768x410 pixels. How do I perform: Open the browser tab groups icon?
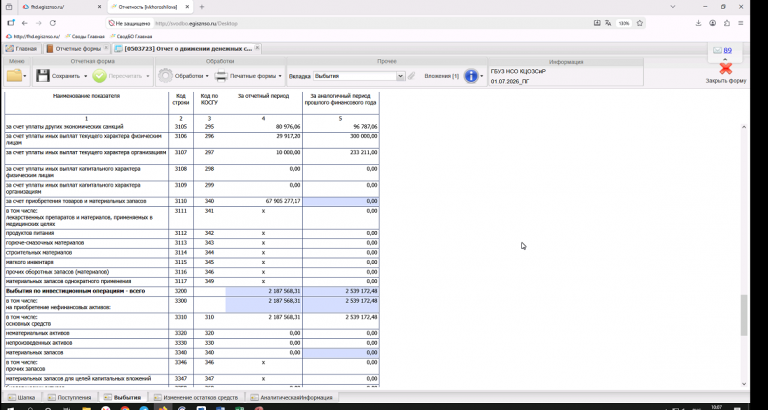9,7
